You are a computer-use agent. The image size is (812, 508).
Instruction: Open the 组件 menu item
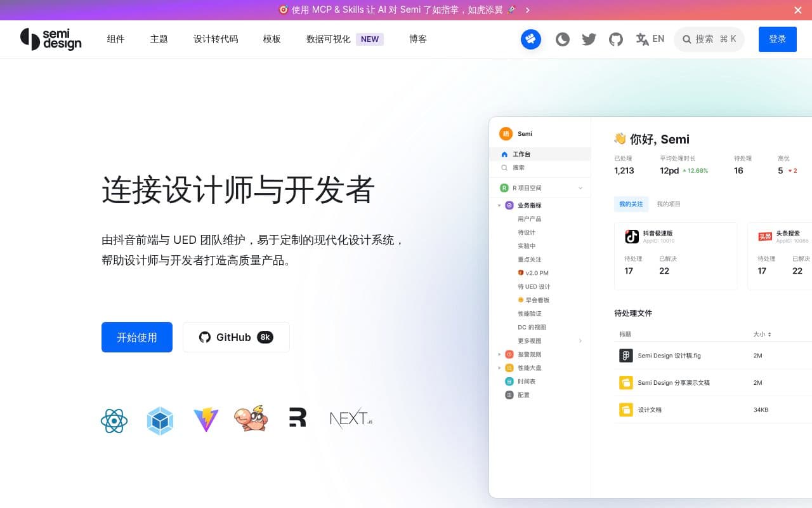[x=115, y=39]
